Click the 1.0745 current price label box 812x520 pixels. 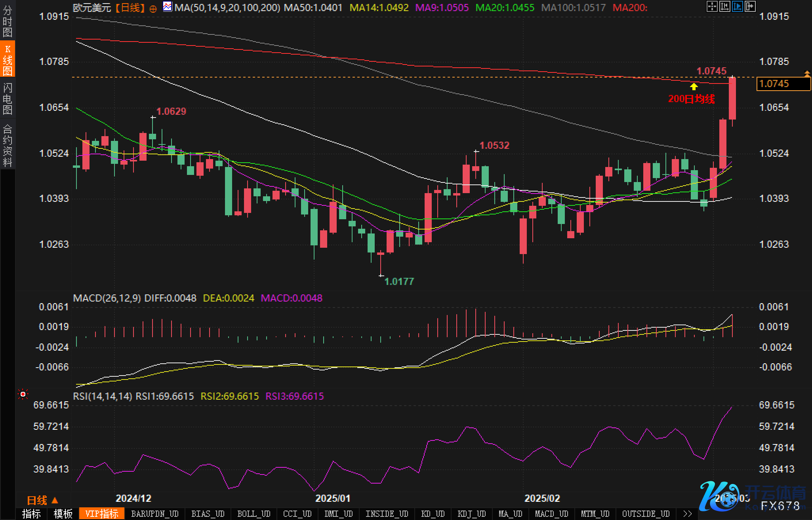click(783, 84)
